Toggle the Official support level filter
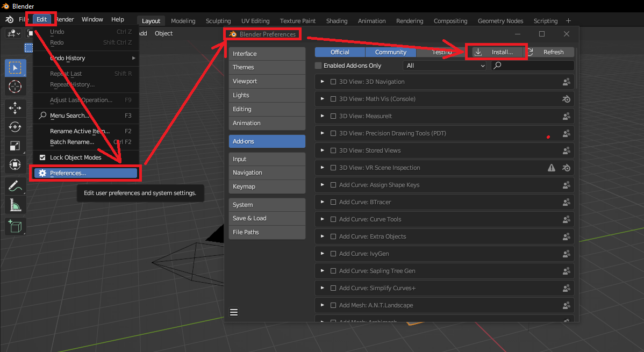Image resolution: width=644 pixels, height=352 pixels. 340,52
